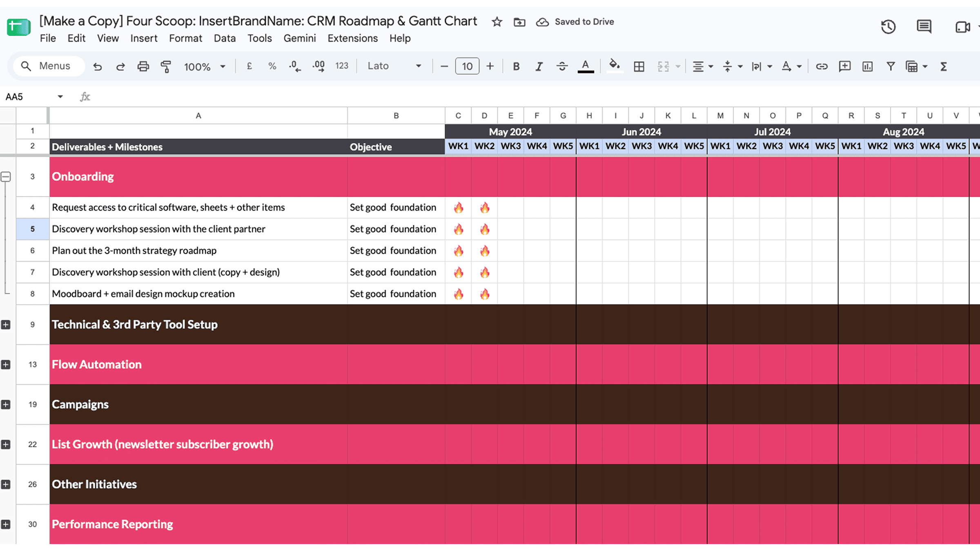The image size is (980, 551).
Task: Click the Print icon
Action: click(143, 66)
